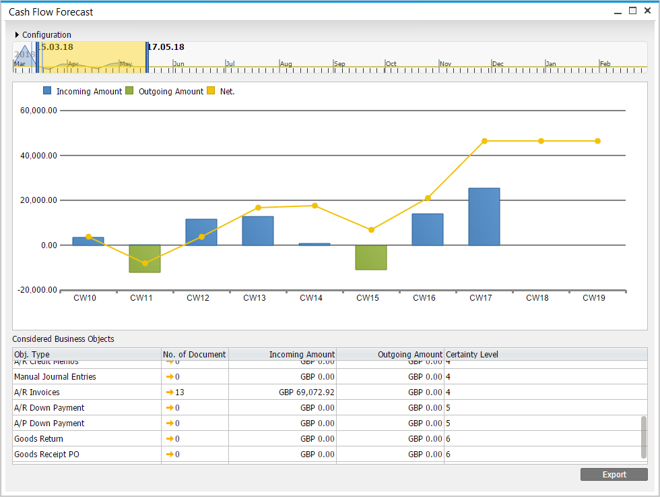
Task: Click the right handle of the timeline range
Action: coord(147,57)
